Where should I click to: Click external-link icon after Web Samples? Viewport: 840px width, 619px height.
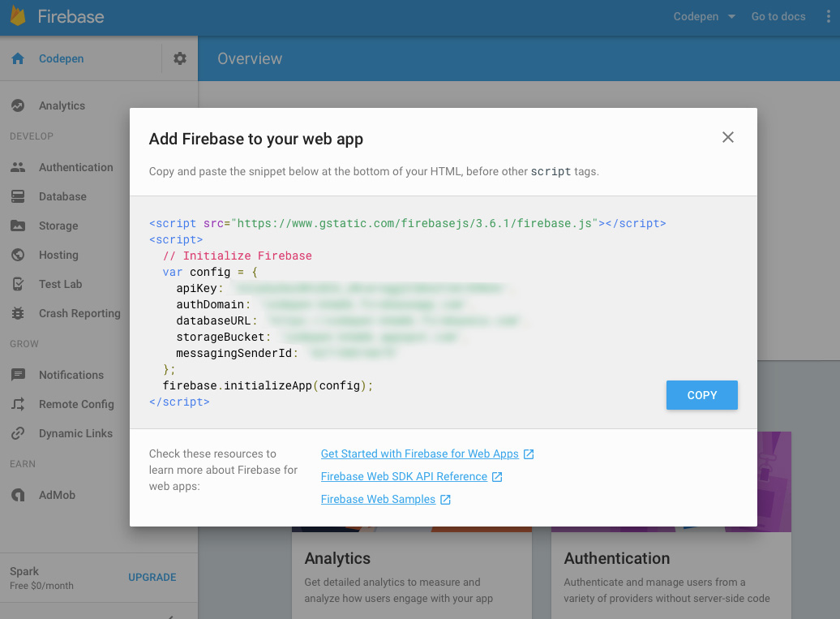tap(445, 499)
